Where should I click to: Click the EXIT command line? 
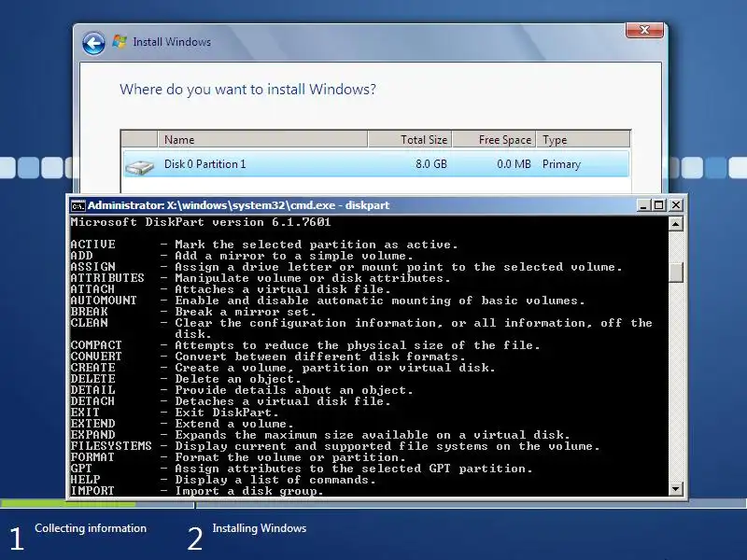175,413
